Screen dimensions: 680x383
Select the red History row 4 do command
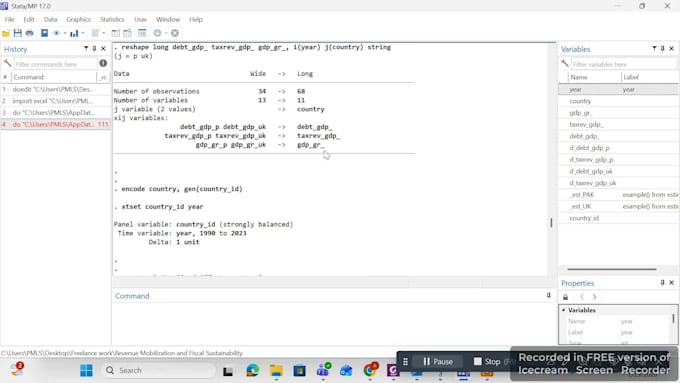tap(56, 124)
